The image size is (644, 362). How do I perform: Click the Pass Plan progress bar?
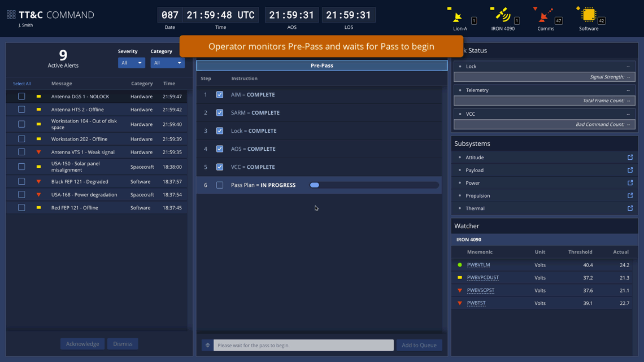click(374, 185)
